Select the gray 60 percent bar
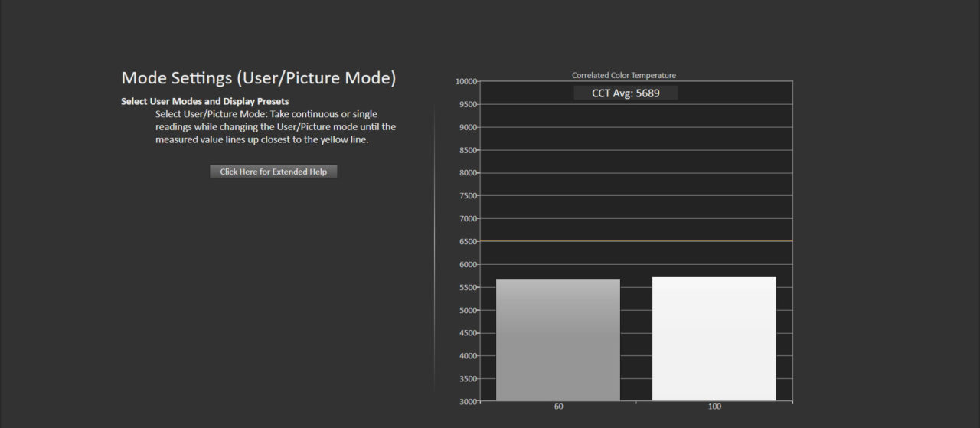The image size is (980, 428). click(x=558, y=340)
